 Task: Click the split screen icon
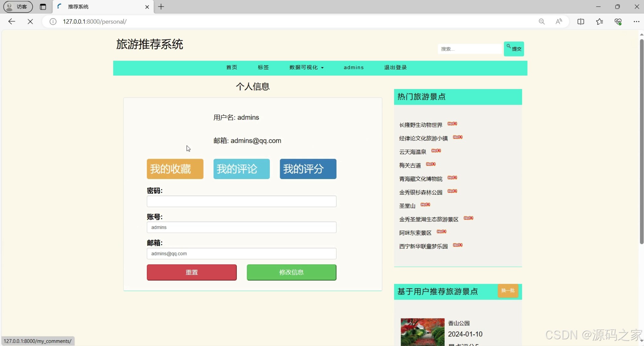581,21
